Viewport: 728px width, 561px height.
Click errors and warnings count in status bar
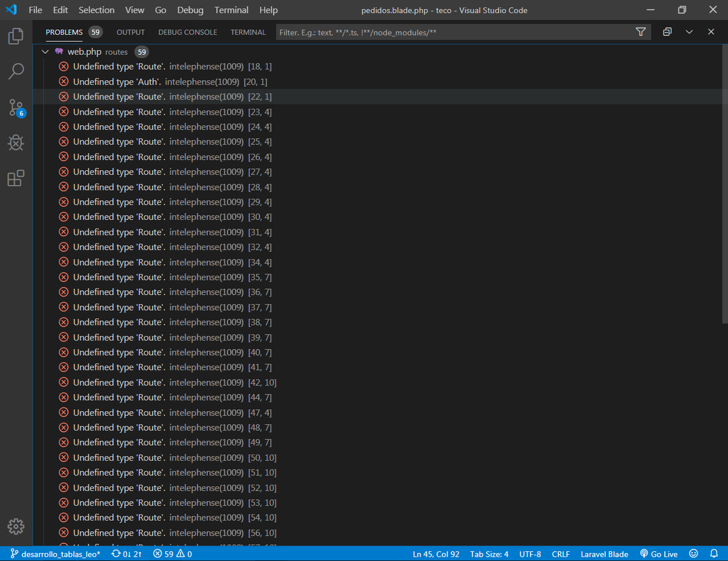(x=172, y=554)
